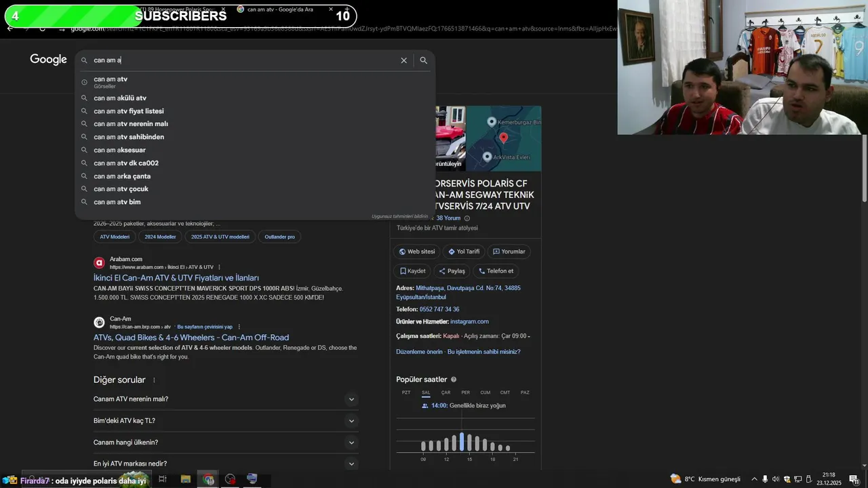
Task: Open File Explorer from the taskbar
Action: click(x=186, y=479)
